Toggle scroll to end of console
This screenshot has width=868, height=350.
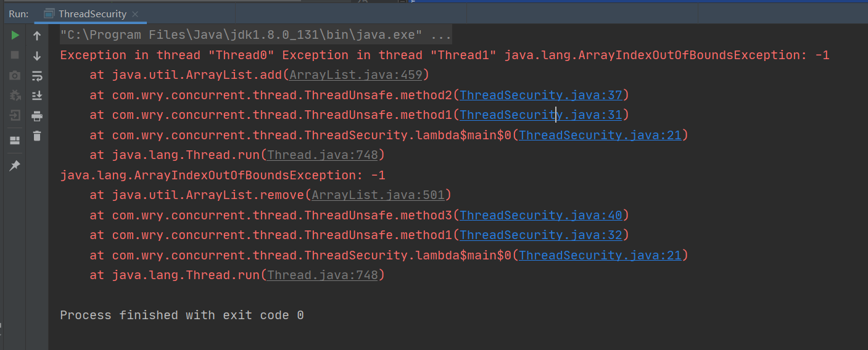pyautogui.click(x=37, y=96)
